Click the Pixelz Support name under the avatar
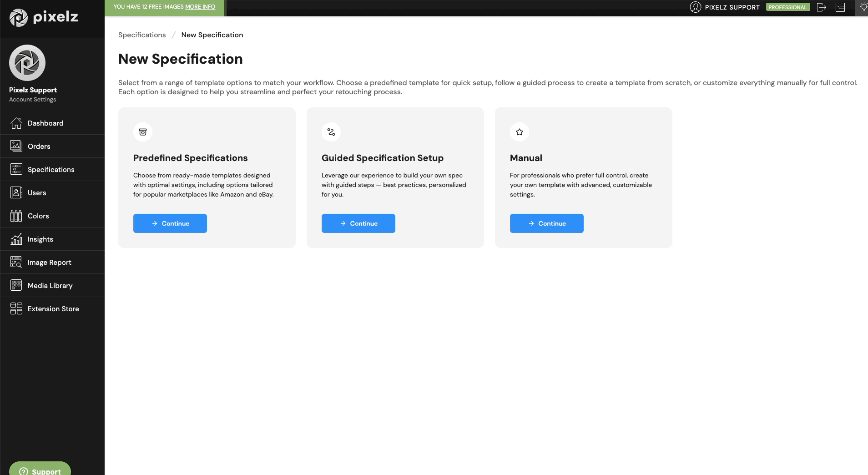Screen dimensions: 868x475 (33, 90)
